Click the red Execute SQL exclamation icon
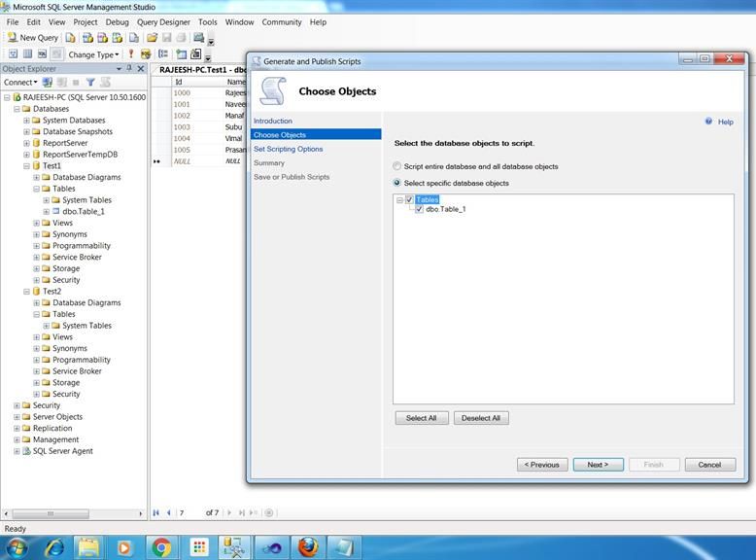This screenshot has height=560, width=756. pos(130,54)
